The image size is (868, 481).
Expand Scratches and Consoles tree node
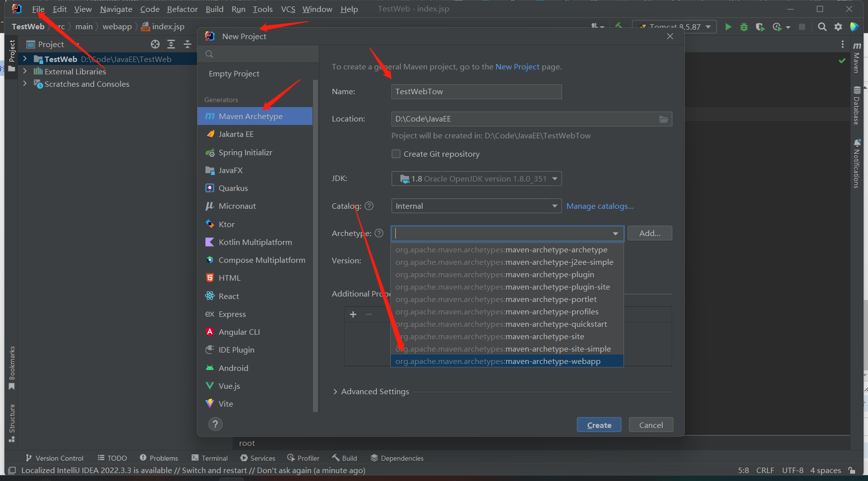pos(25,84)
